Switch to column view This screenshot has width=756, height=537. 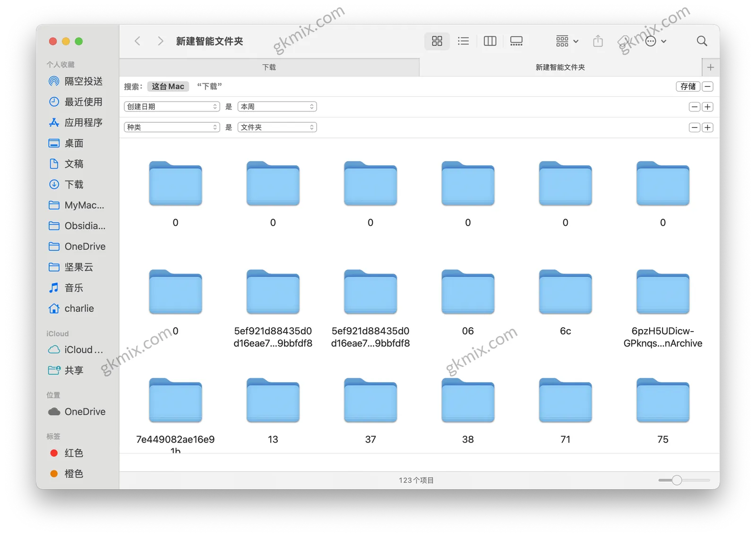(x=490, y=41)
